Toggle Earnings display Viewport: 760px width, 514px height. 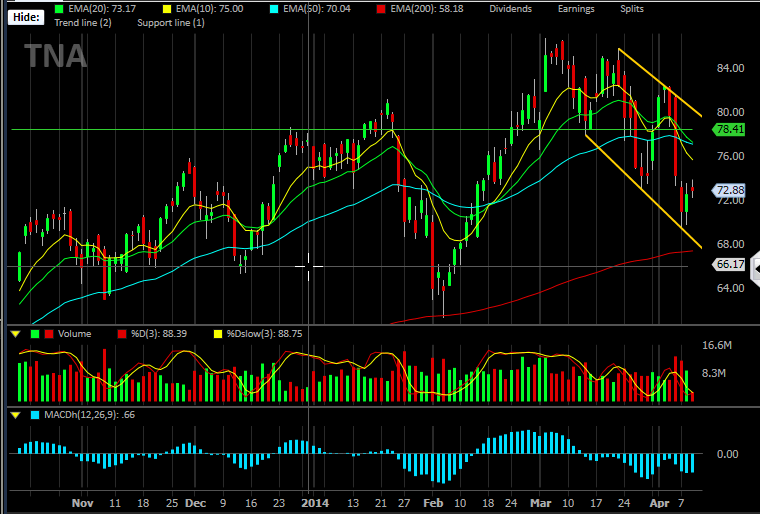(576, 9)
